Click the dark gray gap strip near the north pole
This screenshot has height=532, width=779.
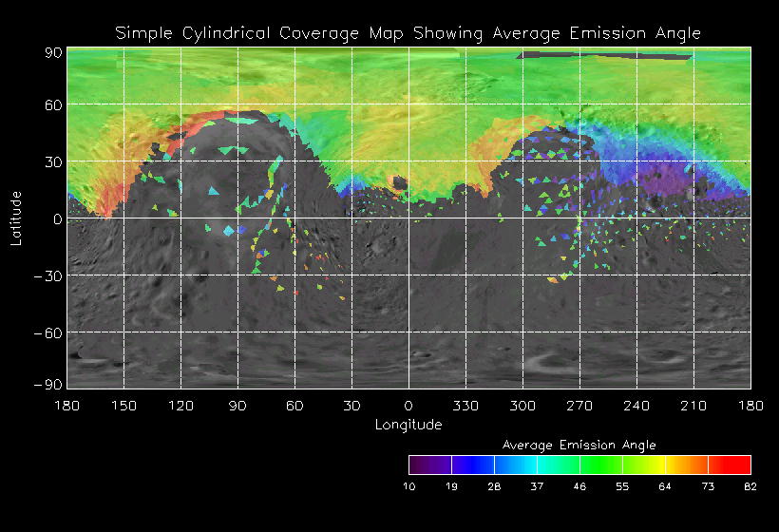pyautogui.click(x=603, y=55)
